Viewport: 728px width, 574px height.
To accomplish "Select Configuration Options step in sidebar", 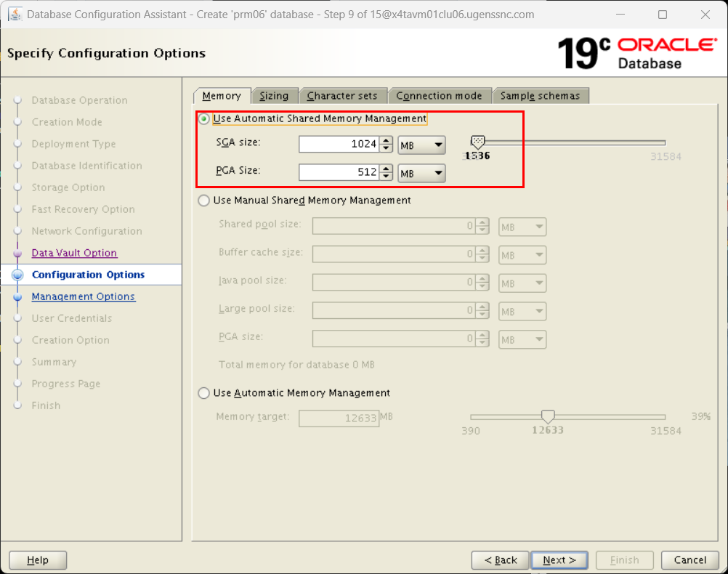I will (x=88, y=275).
